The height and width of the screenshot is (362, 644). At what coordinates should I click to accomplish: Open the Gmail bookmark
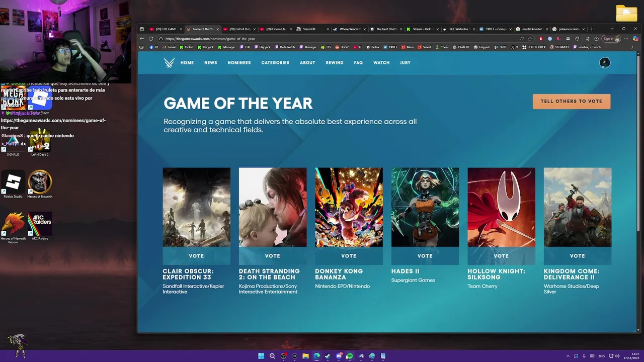coord(169,47)
